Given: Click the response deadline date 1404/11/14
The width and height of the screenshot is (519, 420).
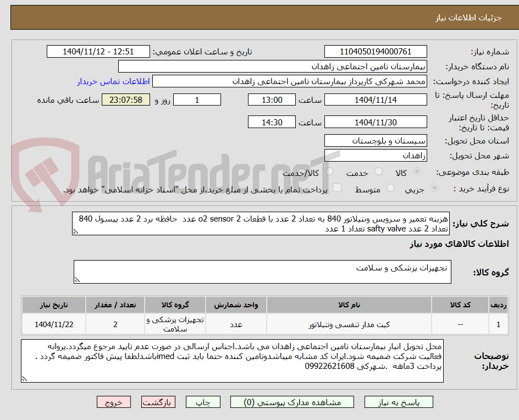Looking at the screenshot, I should pyautogui.click(x=376, y=100).
